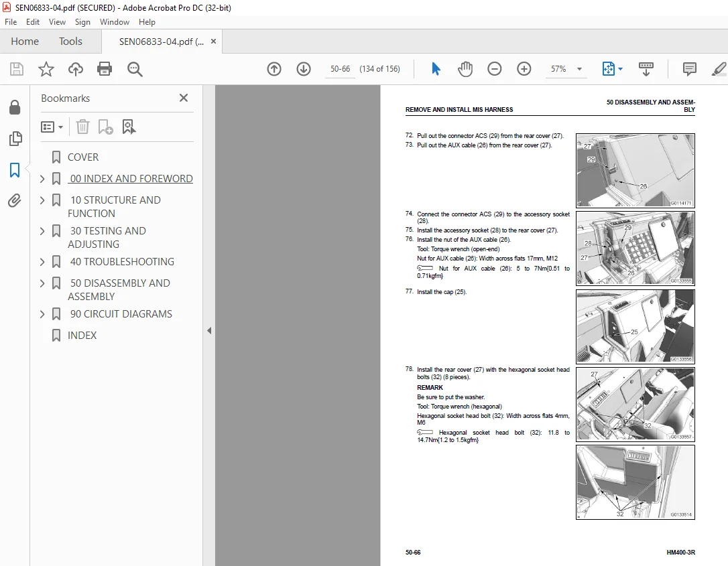Click the find current bookmark icon
The width and height of the screenshot is (728, 566).
point(129,127)
